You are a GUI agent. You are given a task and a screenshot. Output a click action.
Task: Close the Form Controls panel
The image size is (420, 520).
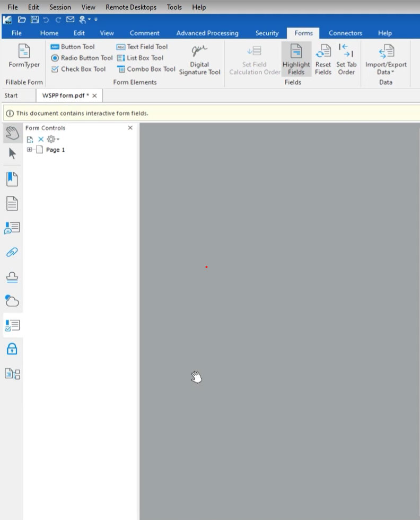click(x=130, y=128)
